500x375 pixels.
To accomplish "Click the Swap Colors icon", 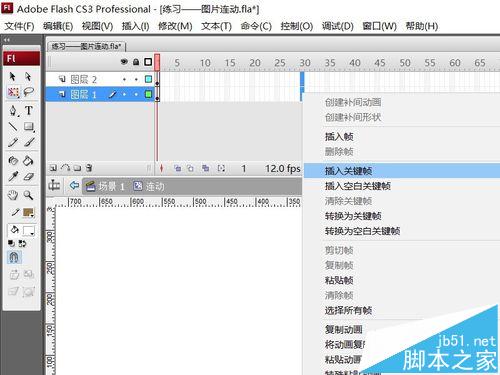I will 22,244.
